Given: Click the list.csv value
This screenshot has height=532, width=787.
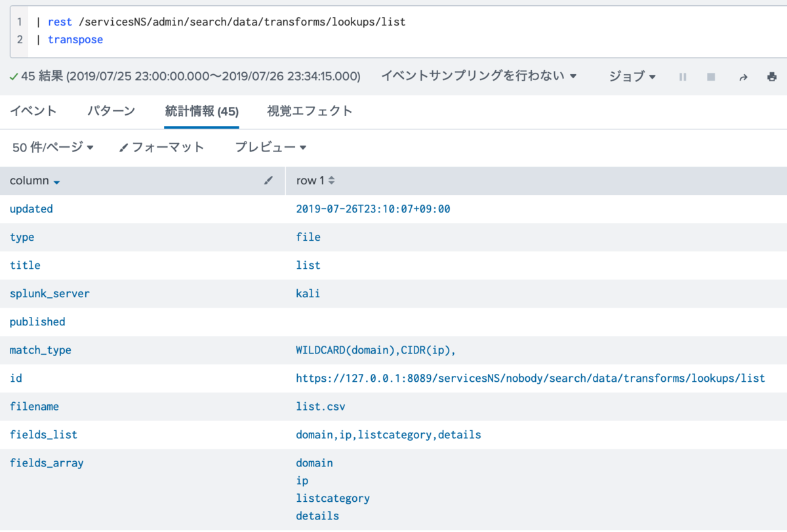Looking at the screenshot, I should click(x=321, y=406).
